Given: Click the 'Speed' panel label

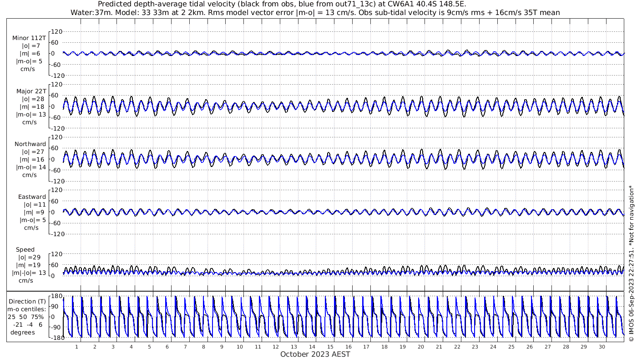Looking at the screenshot, I should tap(25, 250).
